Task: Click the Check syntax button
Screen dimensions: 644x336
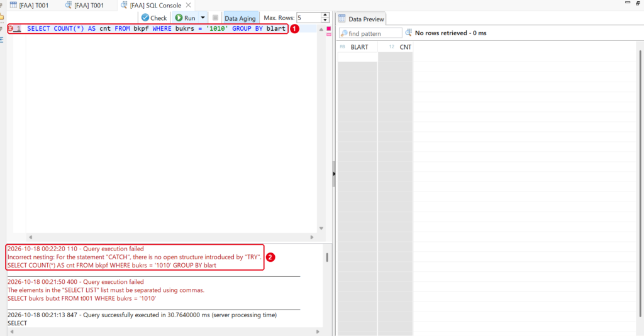Action: click(x=154, y=18)
